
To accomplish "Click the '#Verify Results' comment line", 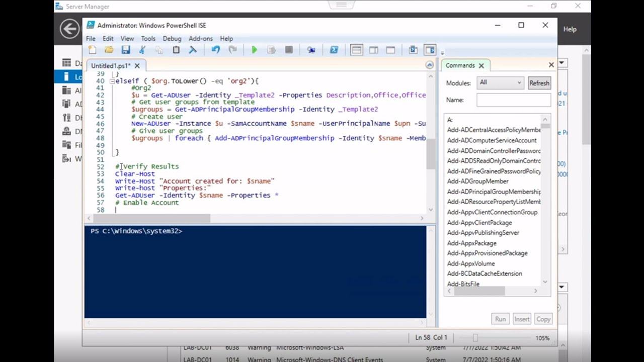I will tap(147, 166).
